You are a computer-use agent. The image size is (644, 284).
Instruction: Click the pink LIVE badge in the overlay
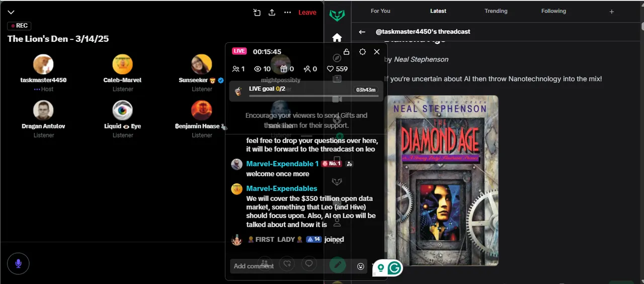239,51
